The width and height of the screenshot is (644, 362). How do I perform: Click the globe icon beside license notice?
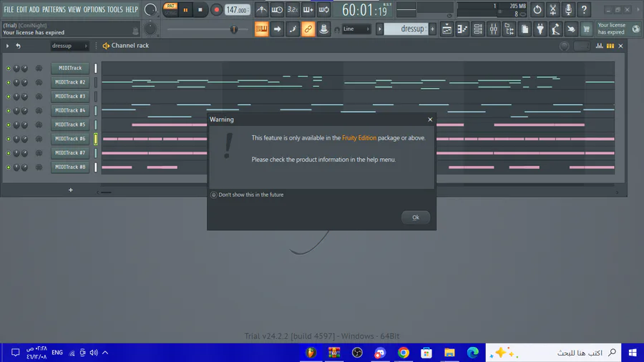(636, 29)
